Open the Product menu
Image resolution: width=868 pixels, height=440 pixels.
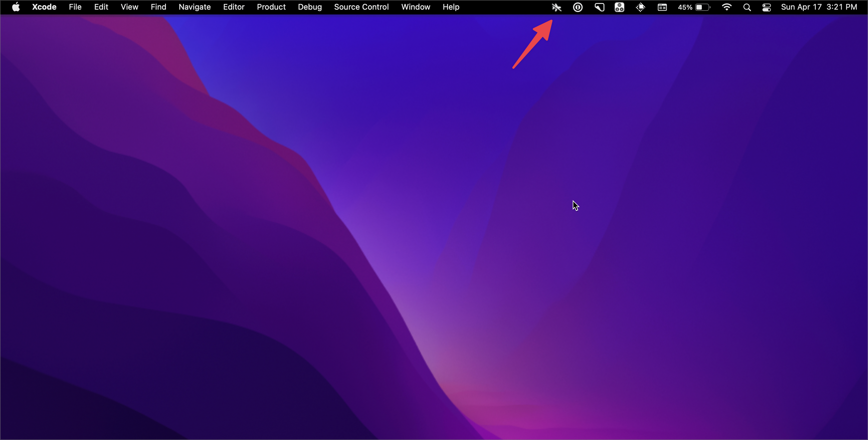271,7
